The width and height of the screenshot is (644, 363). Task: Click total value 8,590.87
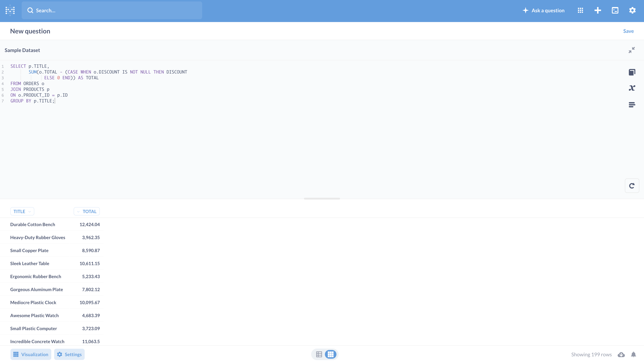[x=91, y=250]
